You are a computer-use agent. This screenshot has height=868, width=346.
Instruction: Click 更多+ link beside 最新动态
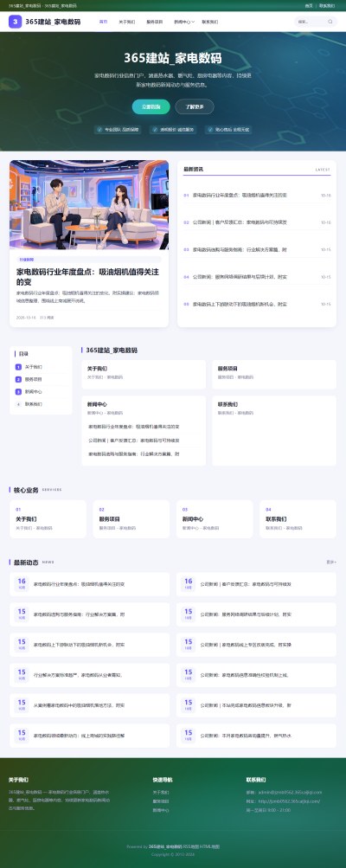tap(331, 562)
